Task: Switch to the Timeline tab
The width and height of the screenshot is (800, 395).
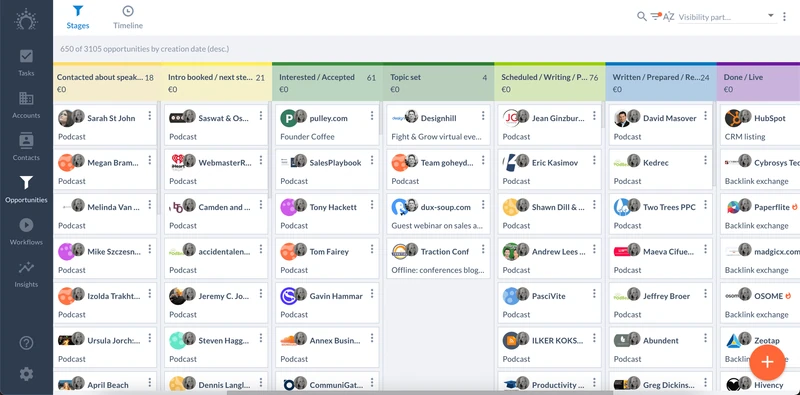Action: [128, 17]
